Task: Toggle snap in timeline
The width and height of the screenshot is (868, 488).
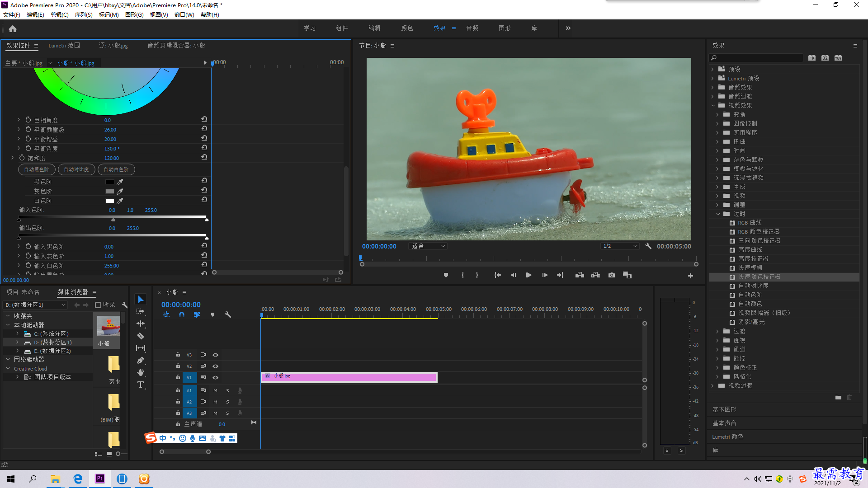Action: pyautogui.click(x=182, y=314)
